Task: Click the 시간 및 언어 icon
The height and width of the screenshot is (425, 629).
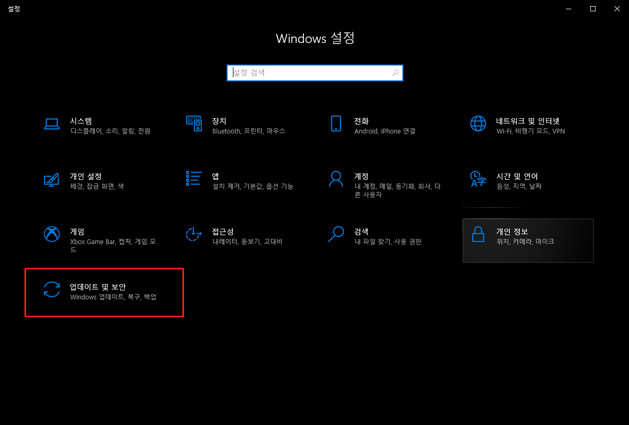Action: pyautogui.click(x=478, y=179)
